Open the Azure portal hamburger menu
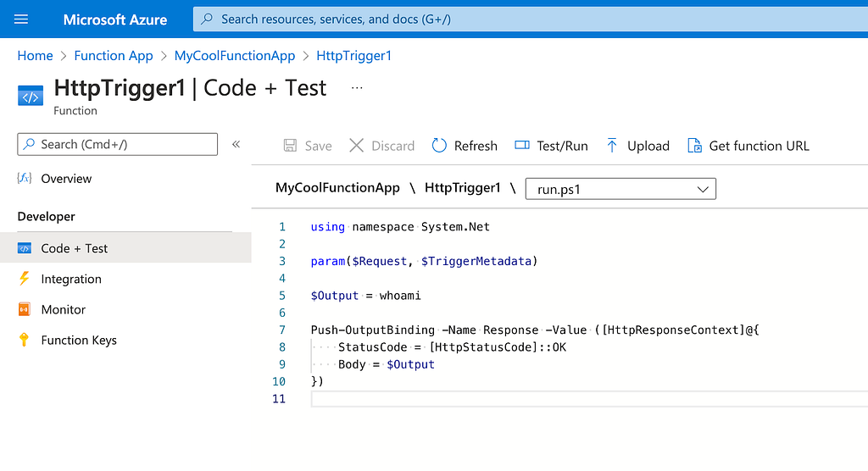The image size is (868, 471). point(21,19)
